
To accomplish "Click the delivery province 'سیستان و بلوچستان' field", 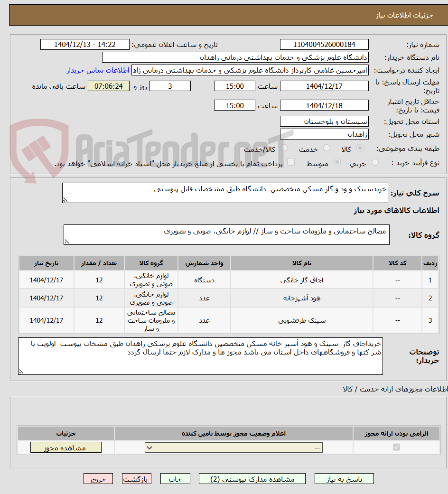I will coord(324,121).
